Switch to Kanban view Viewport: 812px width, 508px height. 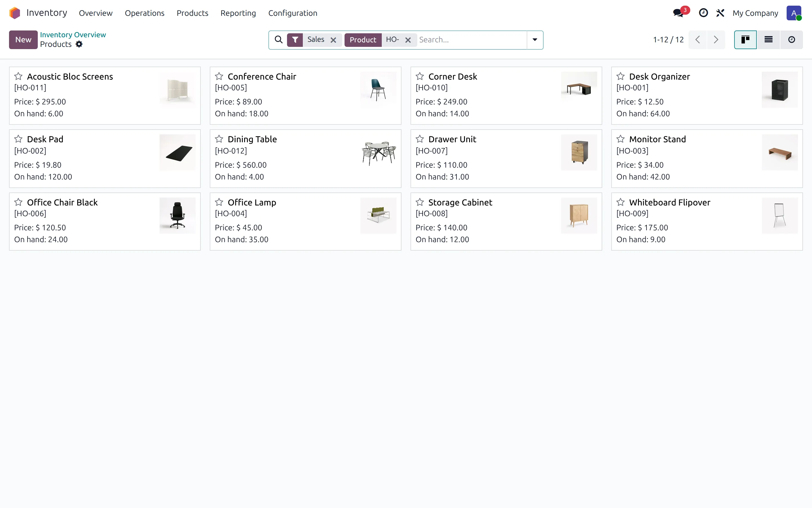pyautogui.click(x=745, y=40)
